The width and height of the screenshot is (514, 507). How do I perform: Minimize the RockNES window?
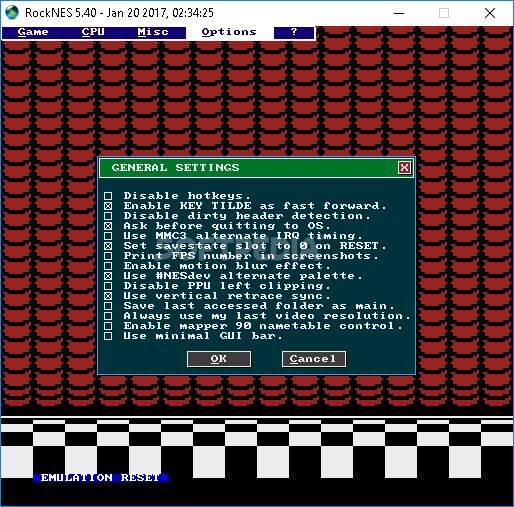pos(399,13)
